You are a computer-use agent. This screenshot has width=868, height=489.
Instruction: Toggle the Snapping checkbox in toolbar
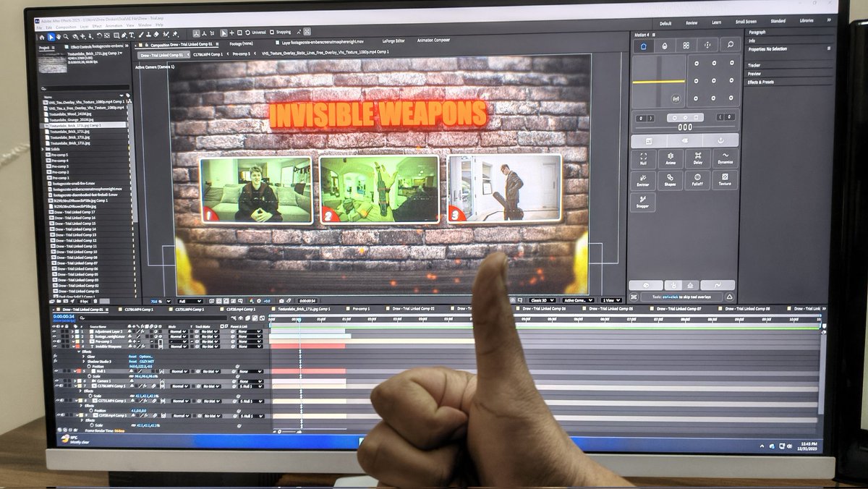(271, 32)
